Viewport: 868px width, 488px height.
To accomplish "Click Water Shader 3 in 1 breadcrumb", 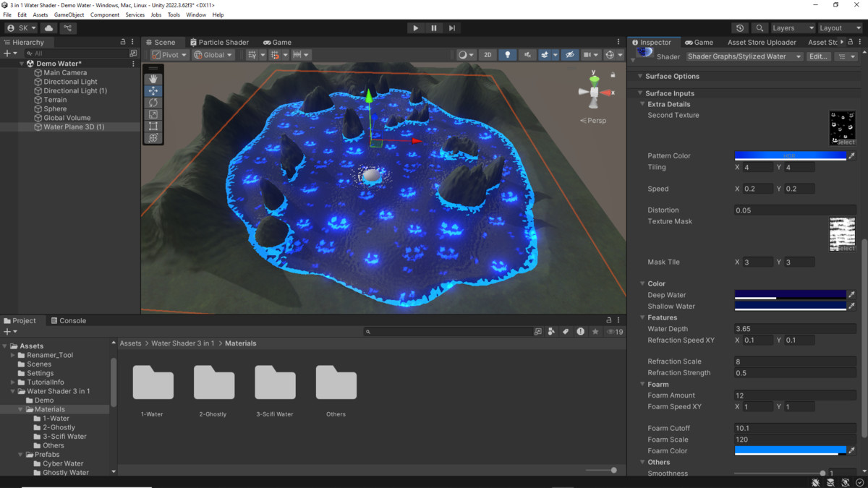I will coord(182,343).
